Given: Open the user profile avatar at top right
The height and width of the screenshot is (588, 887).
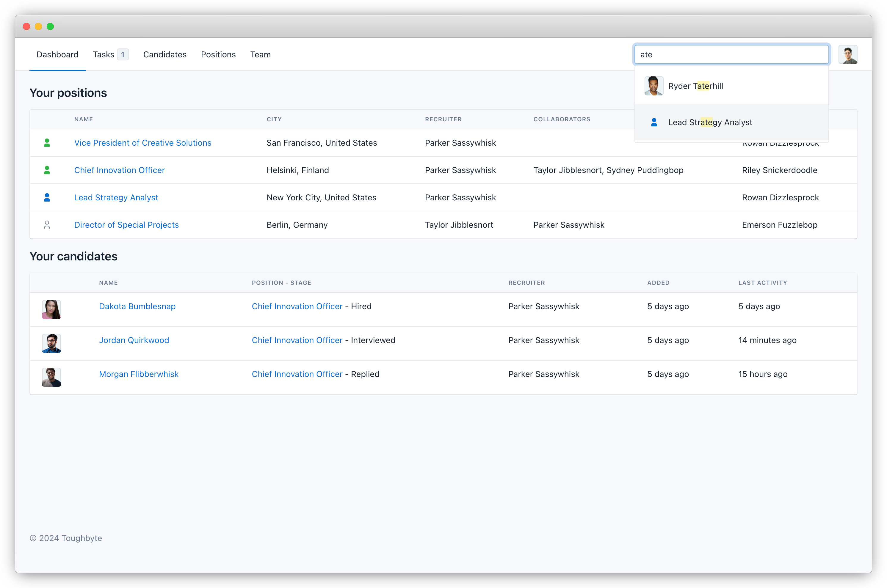Looking at the screenshot, I should [848, 55].
